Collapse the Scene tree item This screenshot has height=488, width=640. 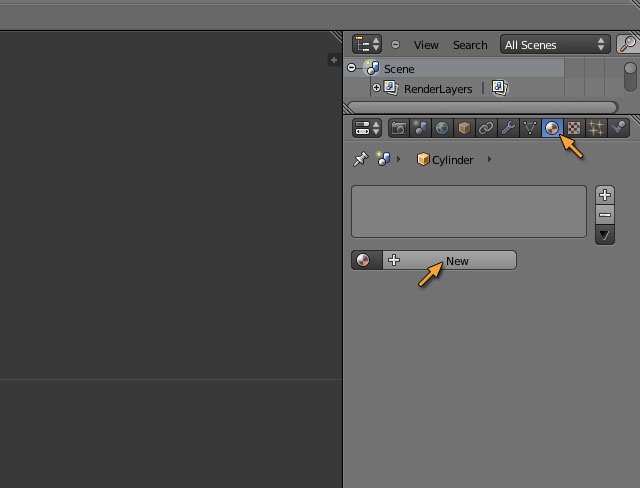click(352, 68)
